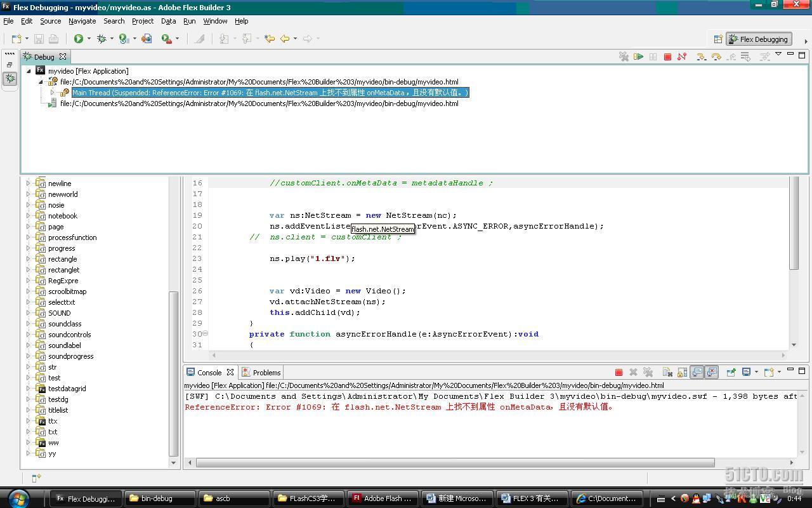Open the FLEX 3 document taskbar item

(x=533, y=498)
